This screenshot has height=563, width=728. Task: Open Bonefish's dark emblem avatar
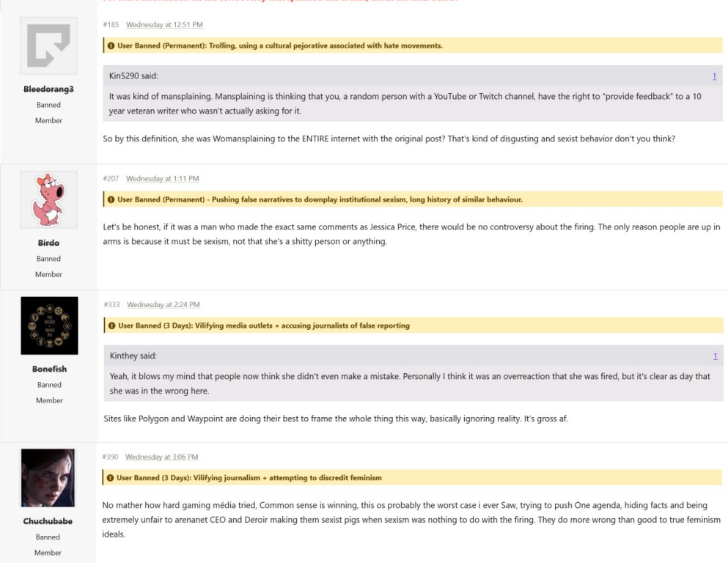pyautogui.click(x=48, y=326)
